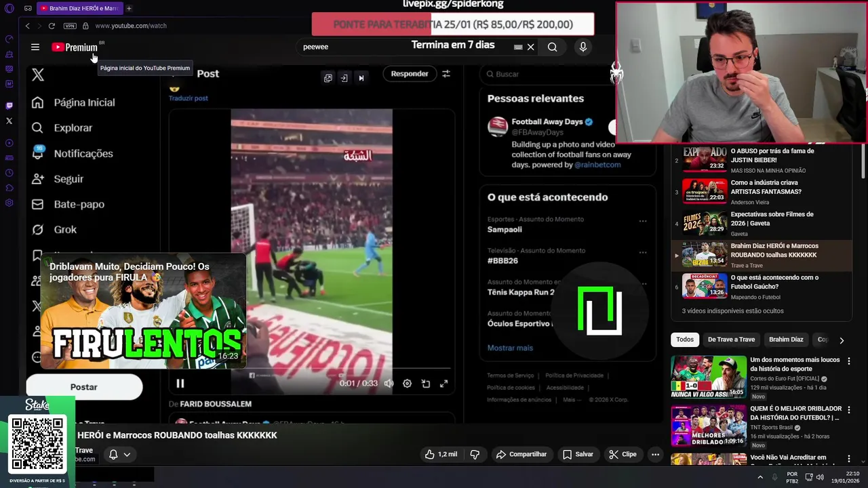Like the YouTube video

pyautogui.click(x=441, y=454)
